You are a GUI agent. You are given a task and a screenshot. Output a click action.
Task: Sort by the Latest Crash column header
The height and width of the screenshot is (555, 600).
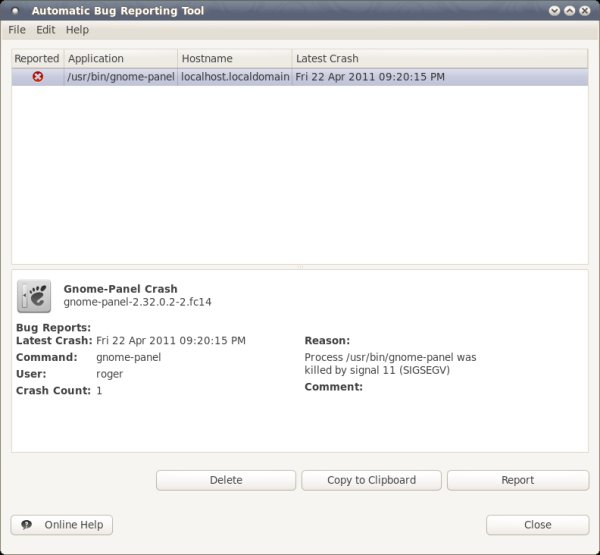440,59
